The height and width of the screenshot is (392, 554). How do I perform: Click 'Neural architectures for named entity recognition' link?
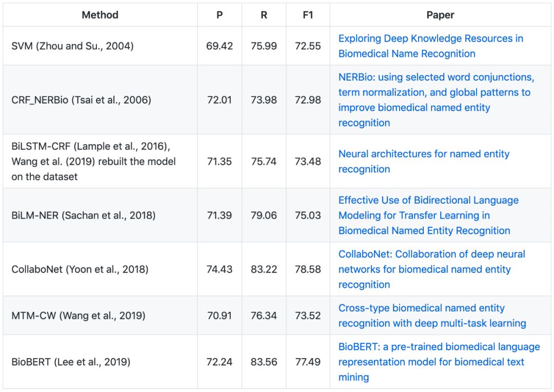pos(424,154)
